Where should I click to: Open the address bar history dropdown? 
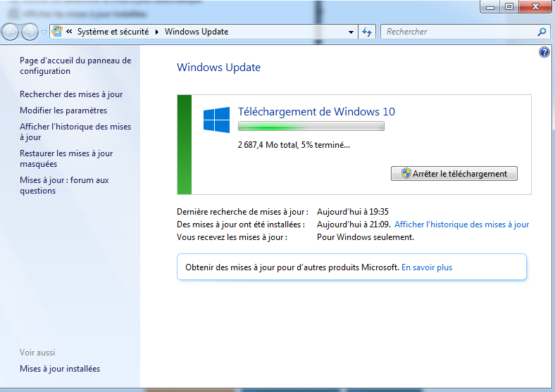pyautogui.click(x=351, y=32)
